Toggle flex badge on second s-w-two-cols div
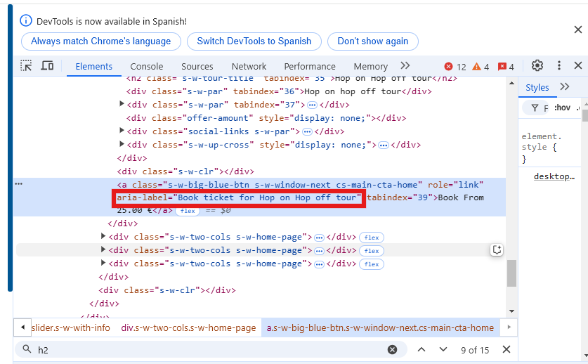Viewport: 588px width, 364px height. [x=371, y=251]
